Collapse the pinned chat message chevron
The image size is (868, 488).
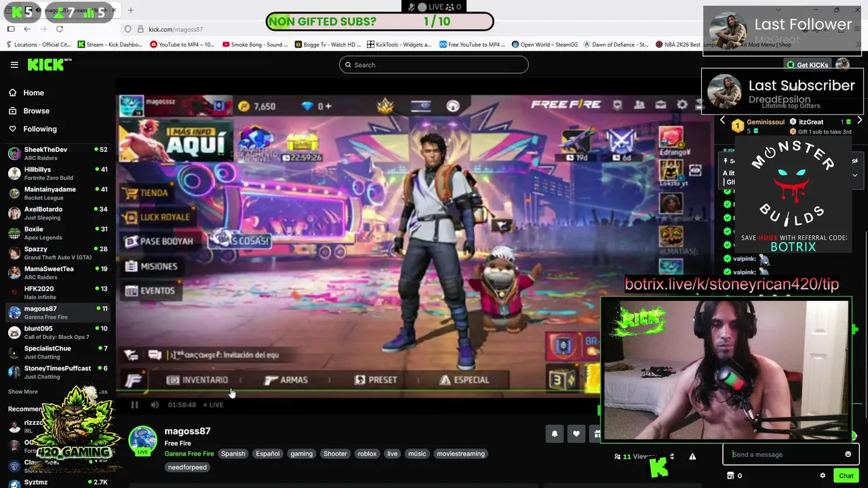854,175
